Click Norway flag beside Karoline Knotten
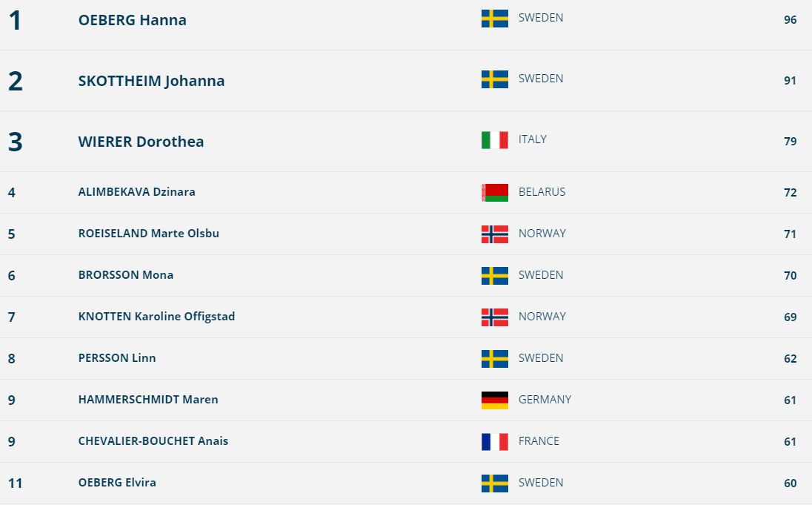 tap(494, 317)
